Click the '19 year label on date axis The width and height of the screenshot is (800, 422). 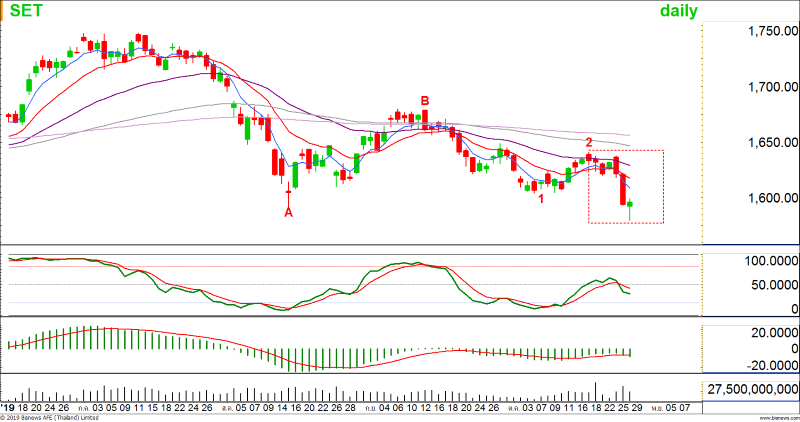7,408
